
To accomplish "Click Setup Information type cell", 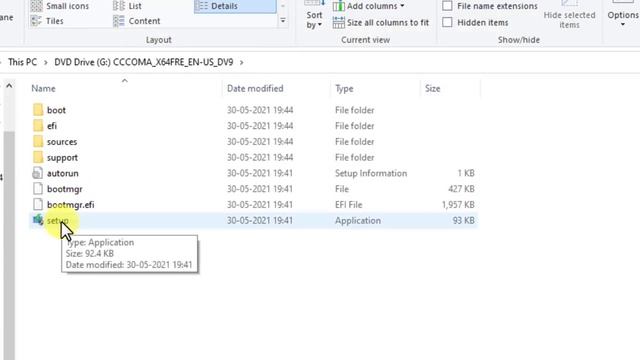I will tap(371, 173).
